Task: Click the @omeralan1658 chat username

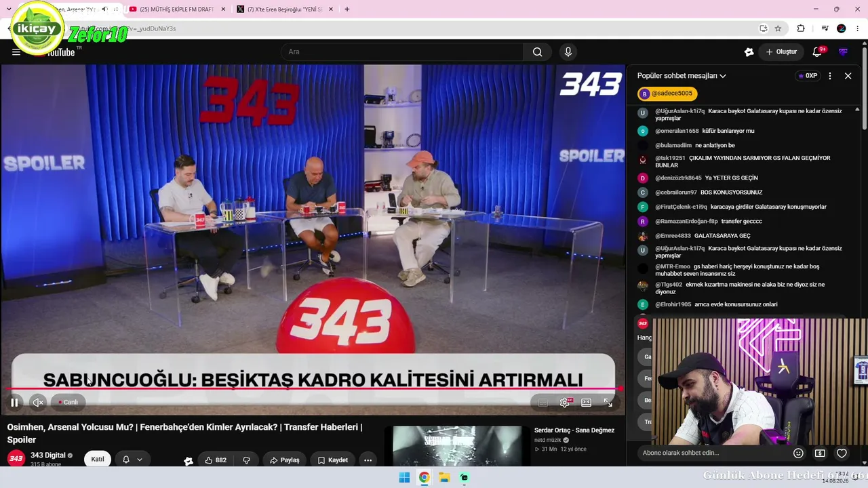Action: [x=677, y=131]
